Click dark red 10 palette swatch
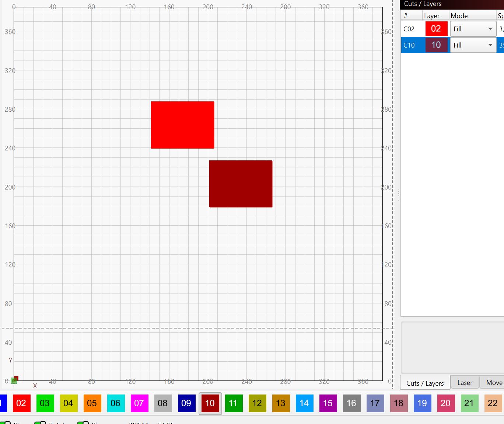 [x=210, y=403]
